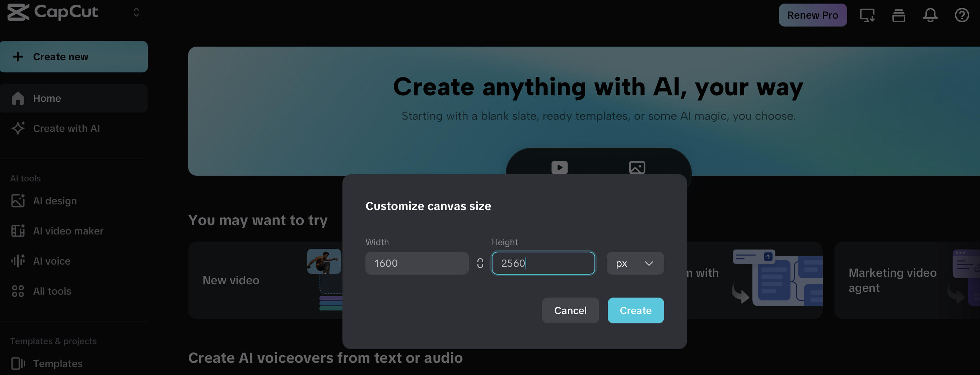Select Home in the sidebar
The image size is (980, 375).
click(x=74, y=98)
